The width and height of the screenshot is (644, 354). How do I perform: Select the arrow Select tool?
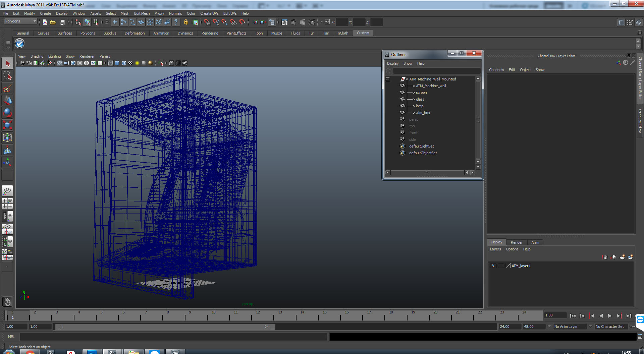coord(7,63)
